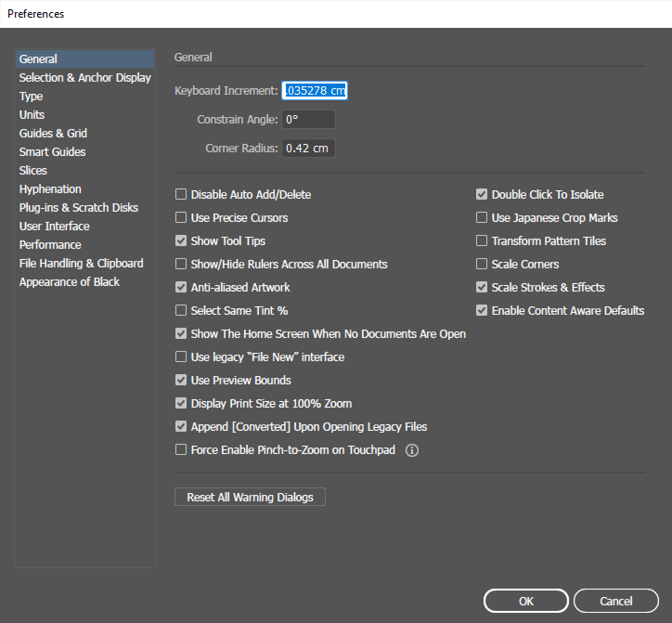The width and height of the screenshot is (672, 623).
Task: Enable Scale Corners checkbox
Action: 482,265
